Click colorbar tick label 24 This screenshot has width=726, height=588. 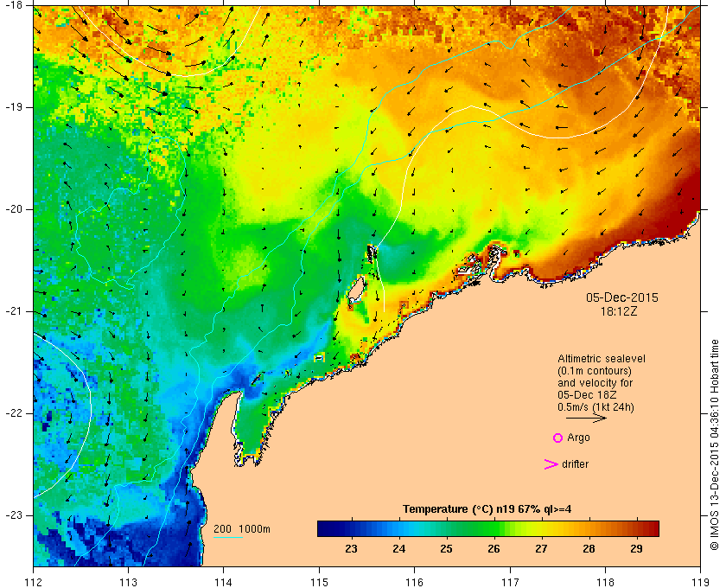[398, 548]
